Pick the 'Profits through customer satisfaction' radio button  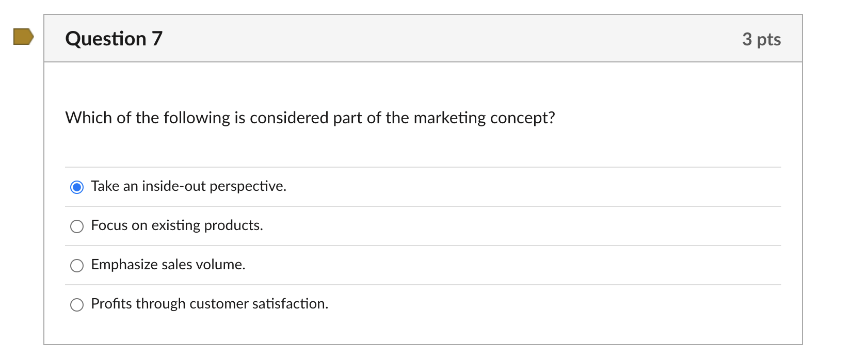tap(77, 304)
